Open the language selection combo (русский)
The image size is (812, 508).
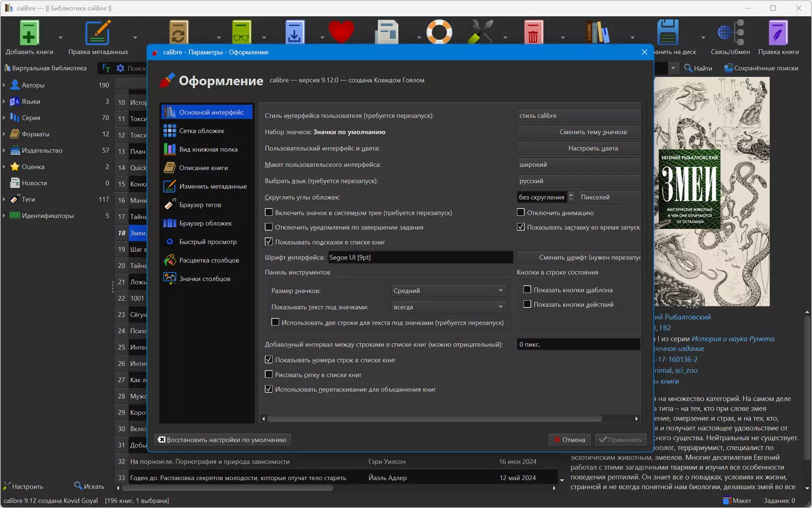[579, 181]
